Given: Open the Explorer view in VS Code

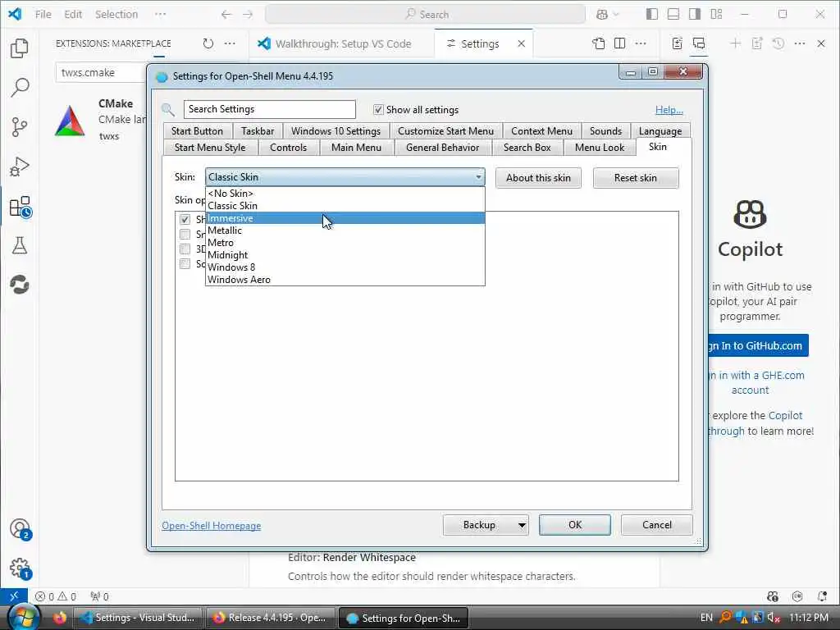Looking at the screenshot, I should 20,48.
